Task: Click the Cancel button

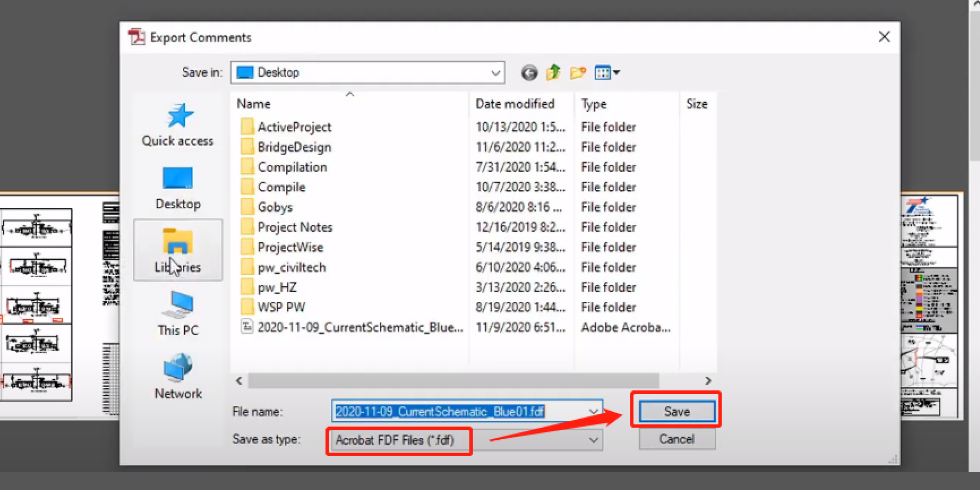Action: click(677, 439)
